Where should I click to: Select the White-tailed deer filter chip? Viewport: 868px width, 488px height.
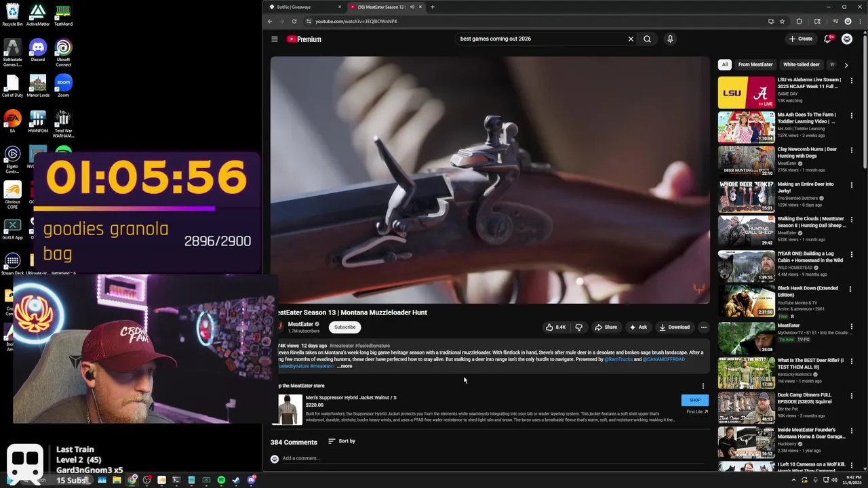802,64
